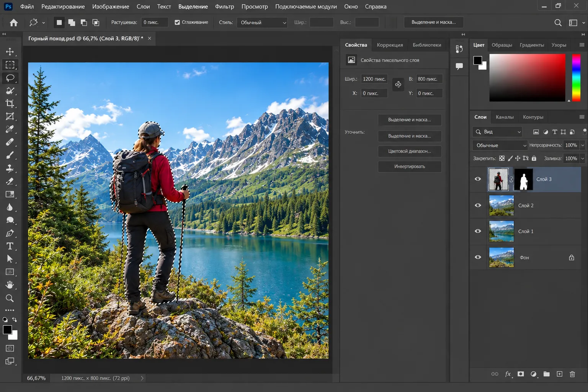Toggle lock transparent pixels
Screen dimensions: 588x392
(502, 158)
